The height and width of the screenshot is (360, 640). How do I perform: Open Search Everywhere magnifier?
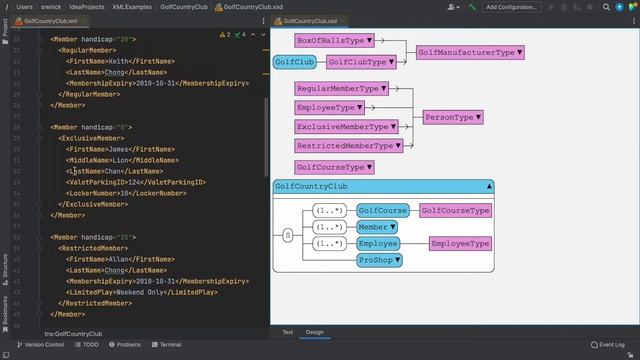(x=606, y=7)
